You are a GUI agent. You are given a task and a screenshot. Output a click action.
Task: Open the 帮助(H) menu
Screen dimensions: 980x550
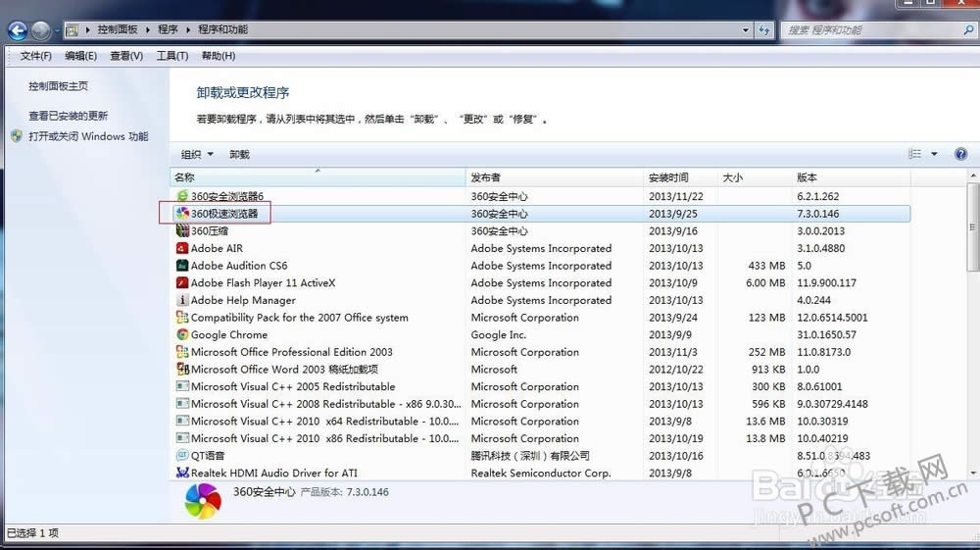pyautogui.click(x=219, y=56)
